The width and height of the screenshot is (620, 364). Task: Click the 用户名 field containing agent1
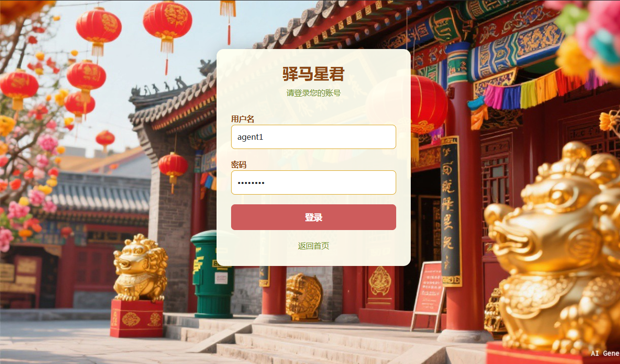pyautogui.click(x=314, y=137)
